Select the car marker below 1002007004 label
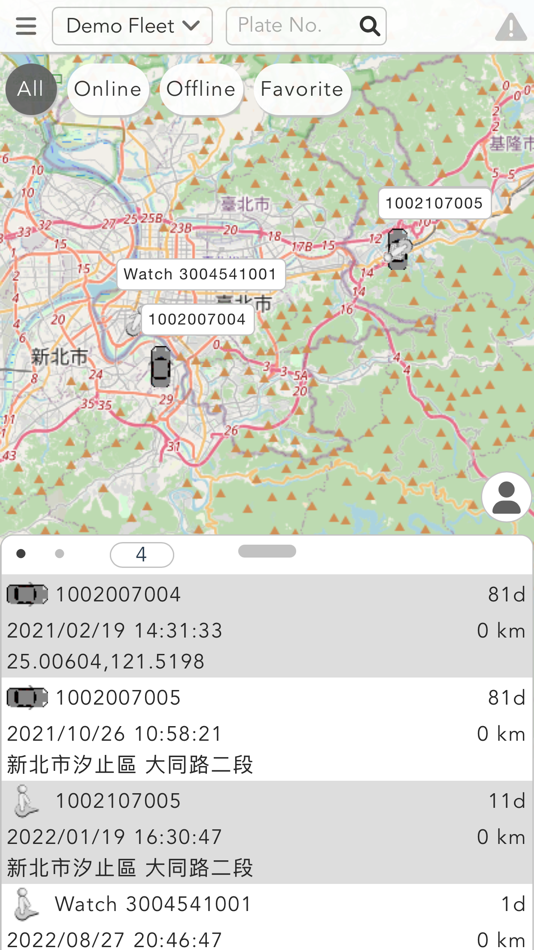Screen dimensions: 534x950 pos(161,367)
